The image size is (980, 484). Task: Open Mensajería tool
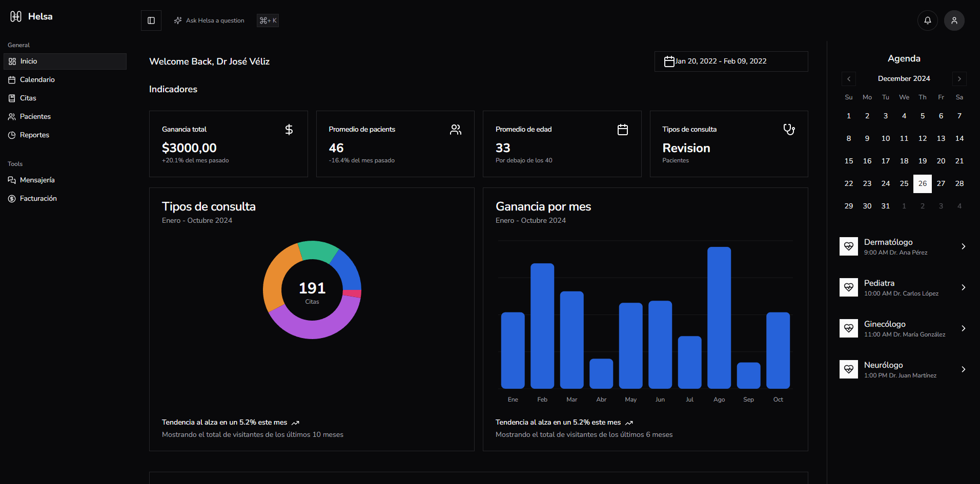[x=65, y=180]
